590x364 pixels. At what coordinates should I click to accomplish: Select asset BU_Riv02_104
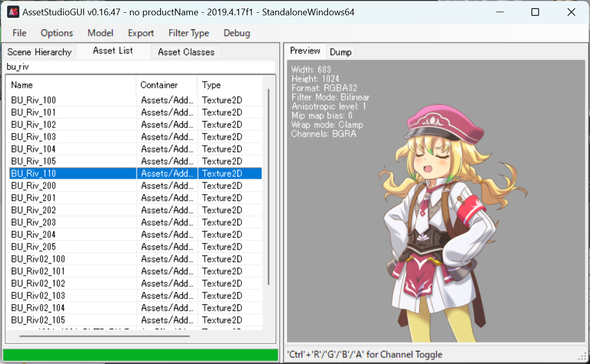38,308
